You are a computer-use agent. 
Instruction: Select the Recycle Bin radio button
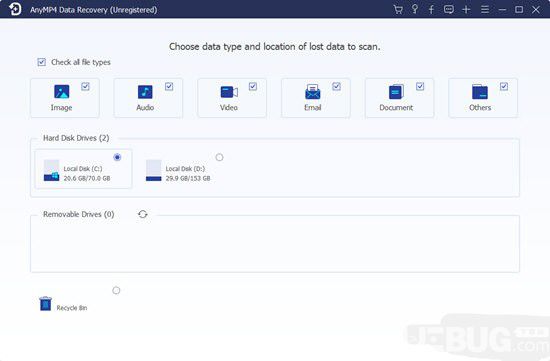(116, 290)
